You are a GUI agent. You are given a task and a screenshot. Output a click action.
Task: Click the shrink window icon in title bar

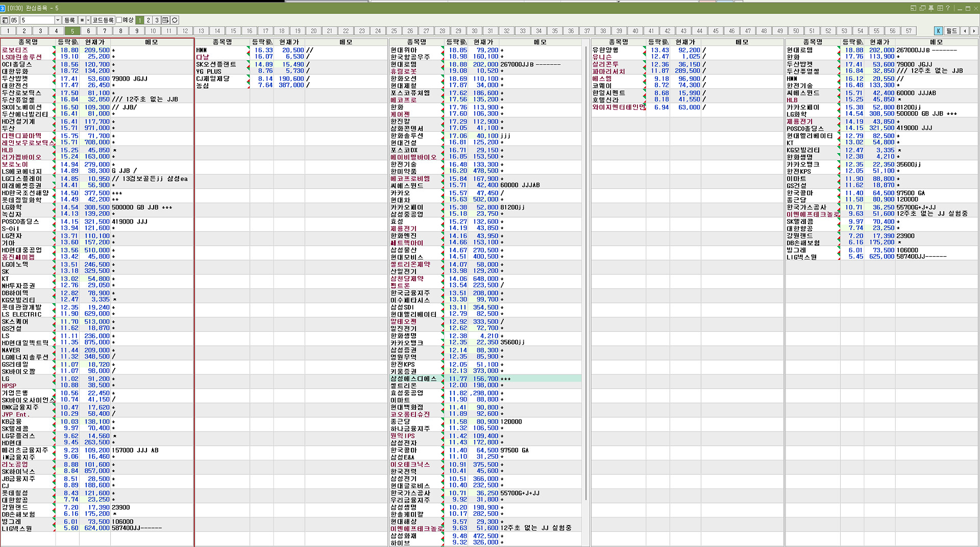click(x=913, y=8)
